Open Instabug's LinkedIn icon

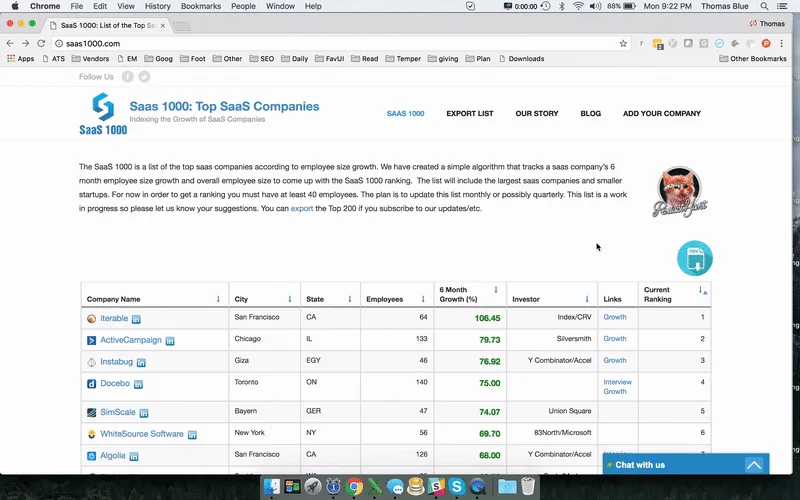[141, 363]
